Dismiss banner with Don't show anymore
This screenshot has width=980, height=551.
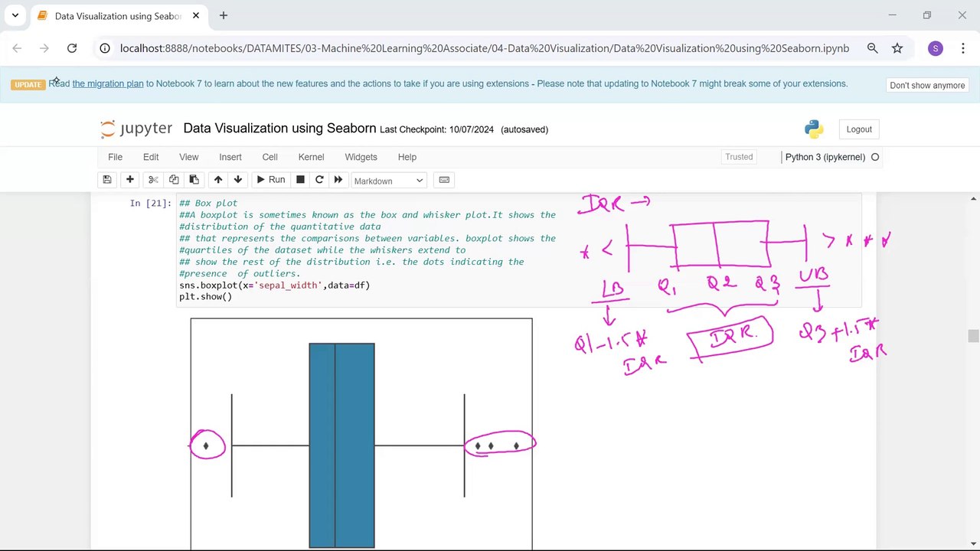(x=927, y=85)
